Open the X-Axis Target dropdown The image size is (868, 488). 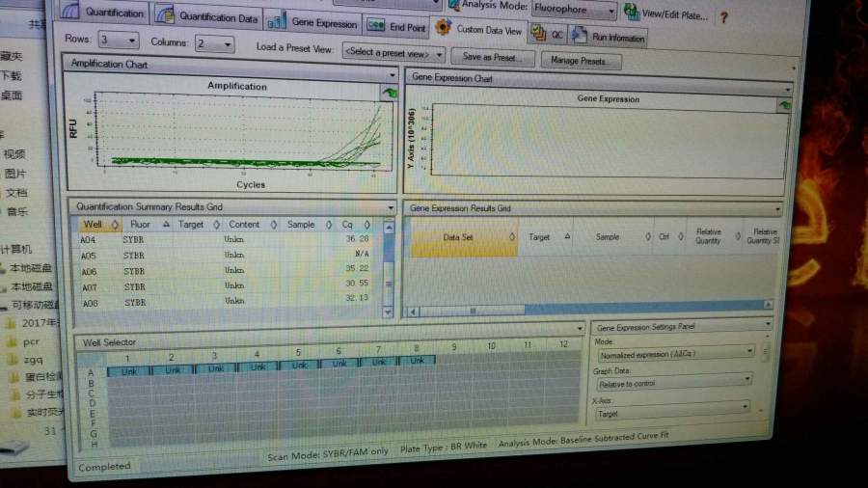point(671,411)
